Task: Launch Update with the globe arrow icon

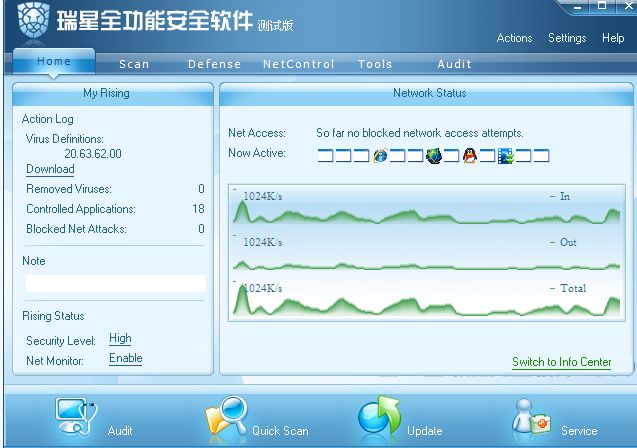Action: (x=379, y=415)
